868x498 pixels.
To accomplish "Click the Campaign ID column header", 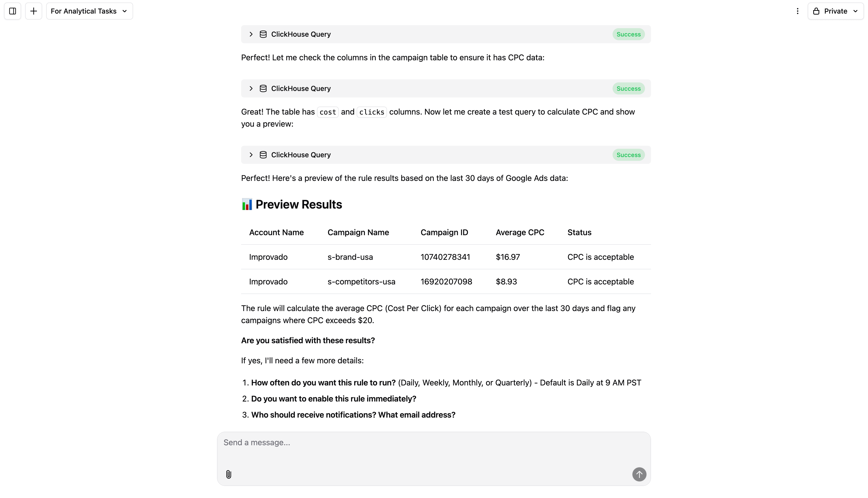I will tap(444, 233).
